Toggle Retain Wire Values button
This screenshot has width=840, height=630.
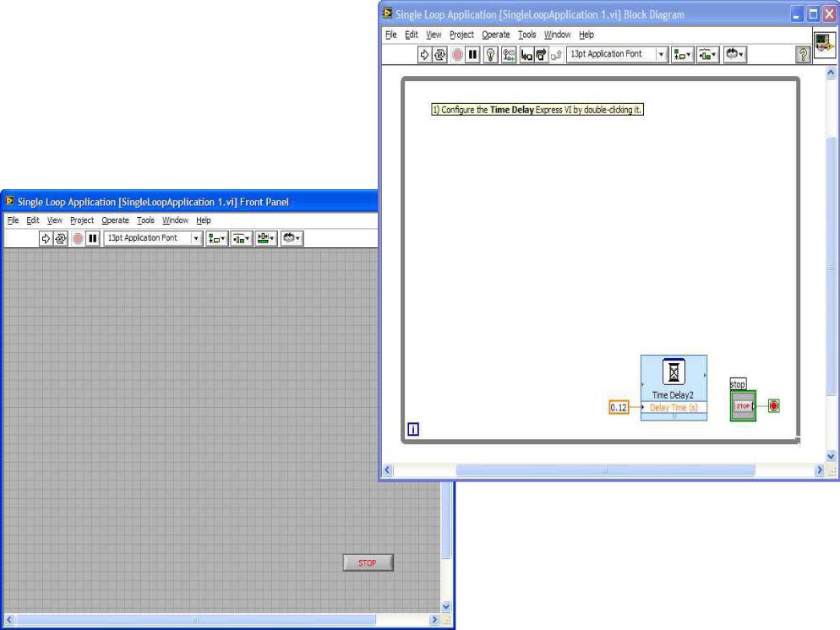pyautogui.click(x=509, y=55)
